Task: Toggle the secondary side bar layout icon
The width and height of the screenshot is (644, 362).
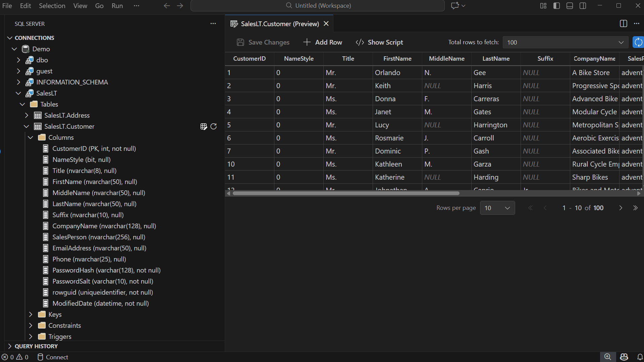Action: (x=583, y=6)
